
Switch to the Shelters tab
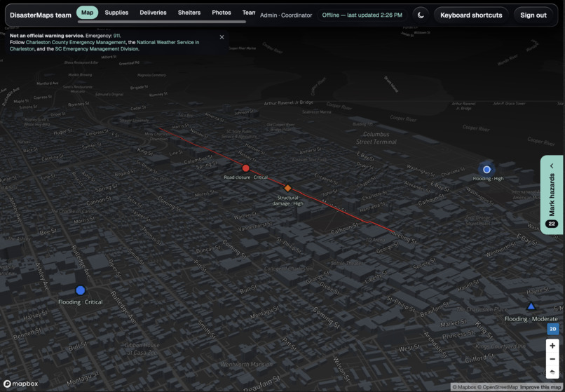(x=189, y=13)
